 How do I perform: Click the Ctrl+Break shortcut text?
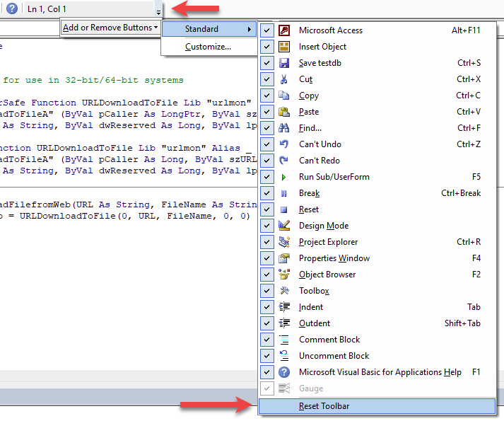pos(461,193)
